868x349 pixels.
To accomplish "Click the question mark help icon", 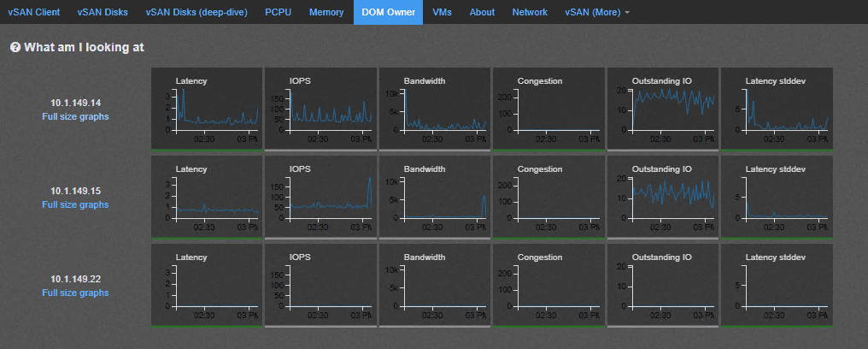I will (x=15, y=48).
